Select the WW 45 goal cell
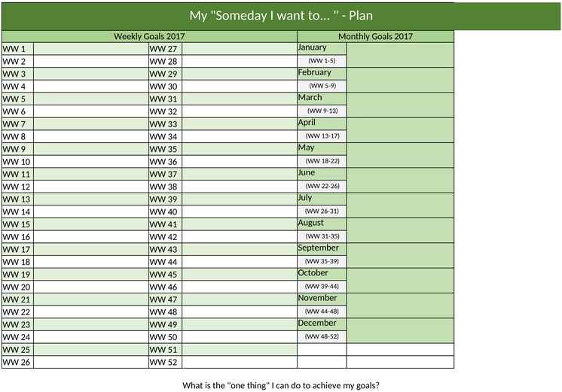 (x=239, y=274)
